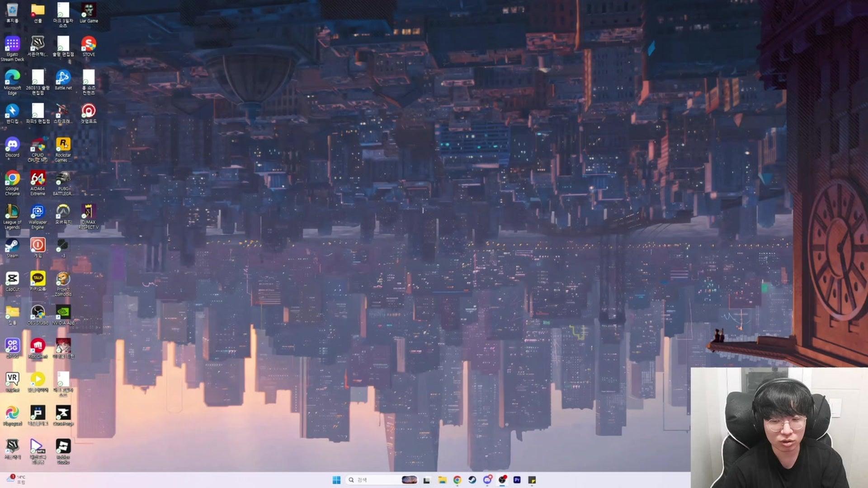The image size is (868, 488).
Task: Open the Battle.net desktop shortcut
Action: click(x=63, y=78)
